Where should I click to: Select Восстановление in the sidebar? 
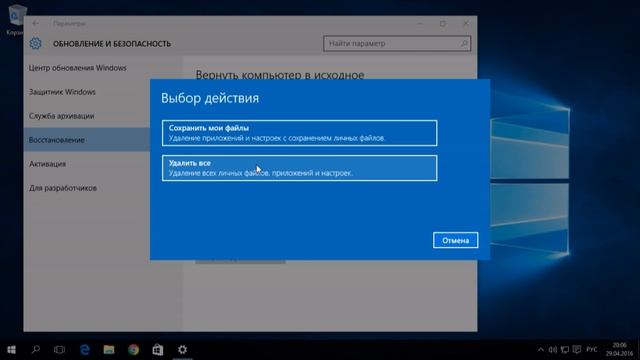87,140
